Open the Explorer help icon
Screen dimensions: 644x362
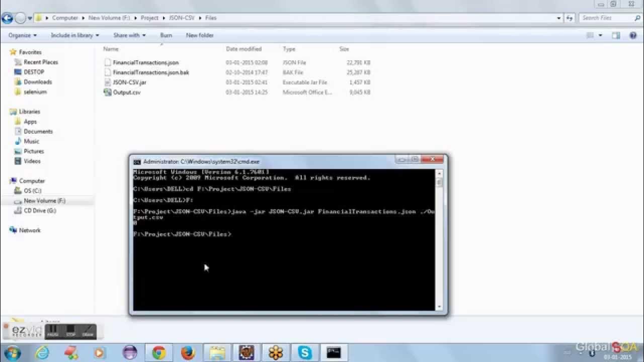coord(632,35)
